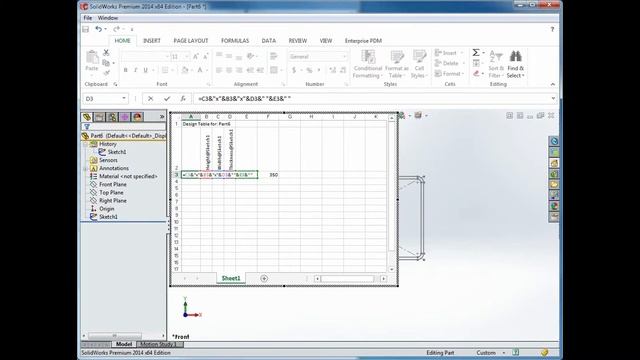The width and height of the screenshot is (640, 360).
Task: Click the Save icon in quick access
Action: [x=86, y=29]
